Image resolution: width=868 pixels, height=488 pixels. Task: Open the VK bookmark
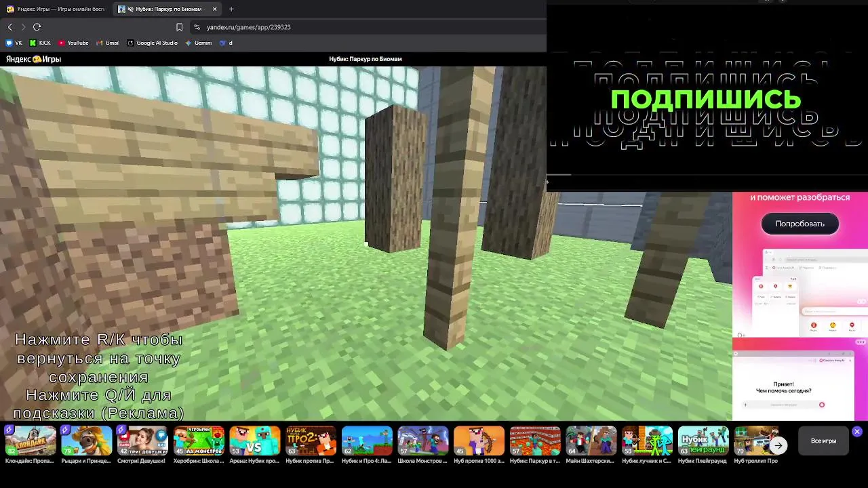pos(14,43)
